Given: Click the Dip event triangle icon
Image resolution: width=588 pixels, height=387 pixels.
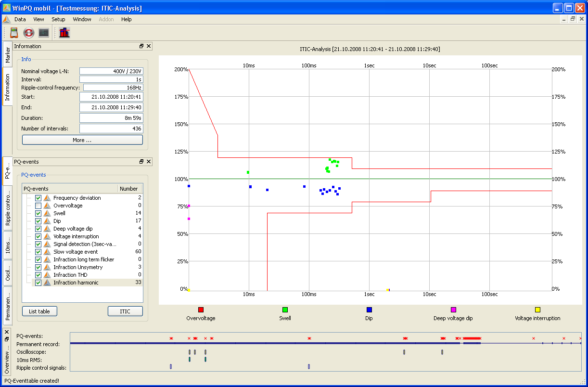Looking at the screenshot, I should click(x=47, y=221).
